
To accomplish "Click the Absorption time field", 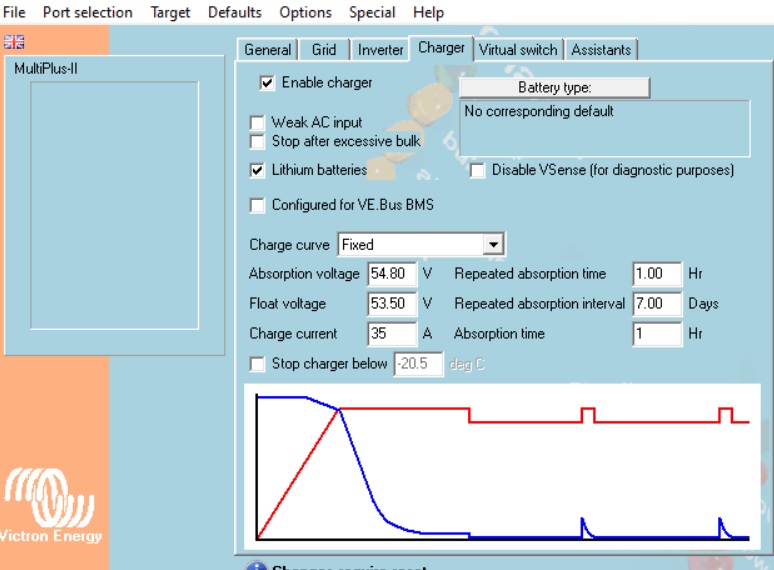I will pos(658,334).
